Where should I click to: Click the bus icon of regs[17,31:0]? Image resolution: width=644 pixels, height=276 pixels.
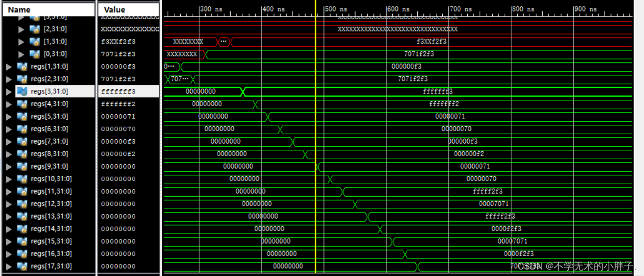tap(22, 266)
